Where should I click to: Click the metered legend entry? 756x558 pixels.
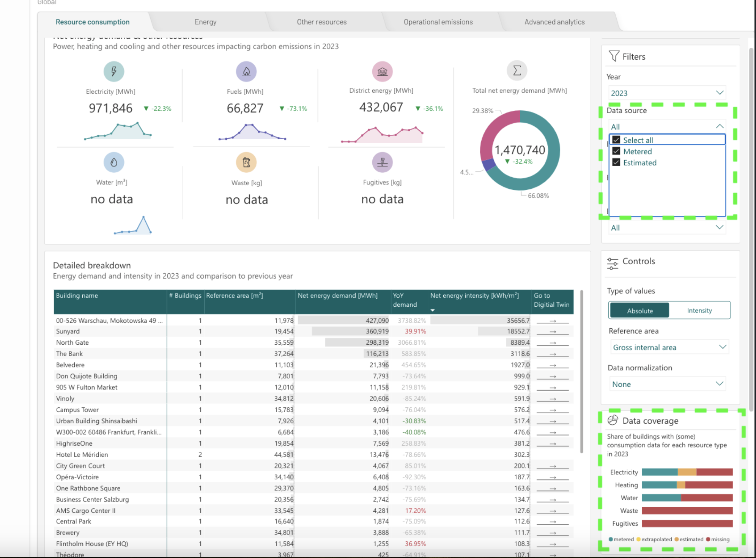621,539
